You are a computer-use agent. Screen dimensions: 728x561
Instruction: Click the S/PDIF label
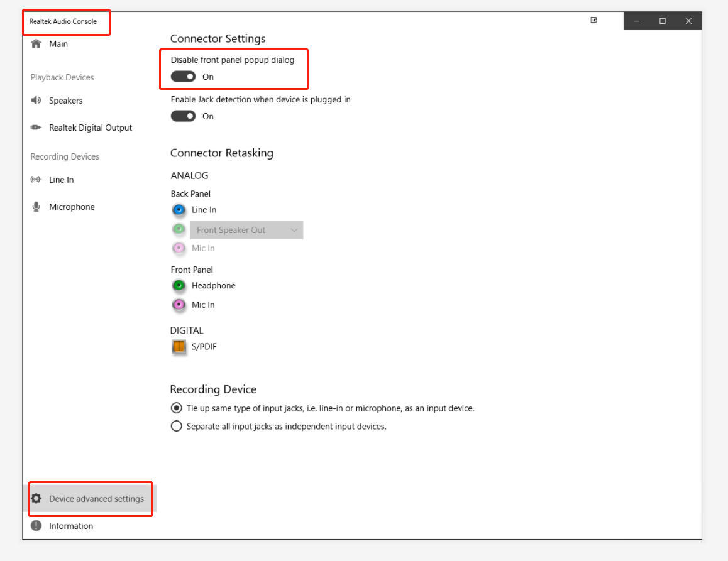pyautogui.click(x=204, y=347)
